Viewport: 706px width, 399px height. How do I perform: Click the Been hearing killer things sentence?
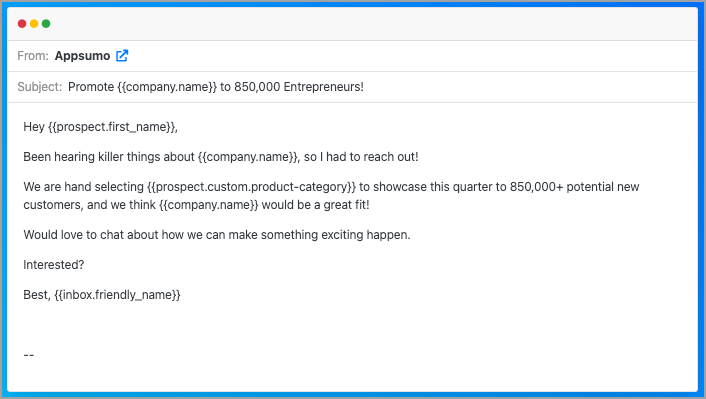[x=221, y=157]
